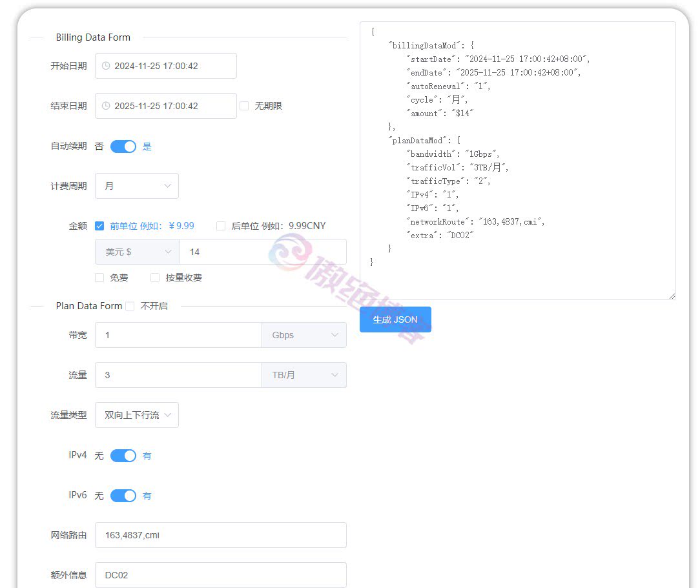The image size is (700, 588).
Task: Click the "startDate" line in the JSON output
Action: pos(498,59)
